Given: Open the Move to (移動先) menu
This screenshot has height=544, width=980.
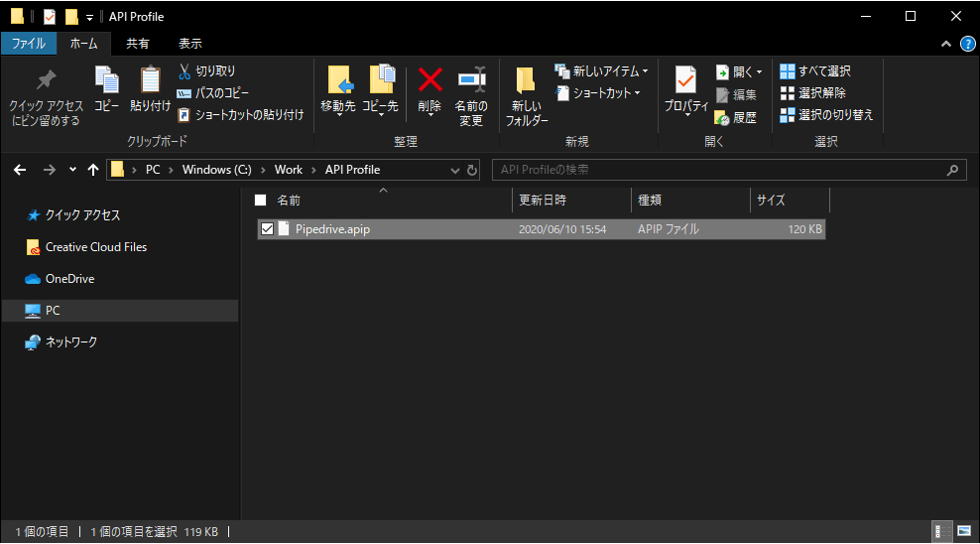Looking at the screenshot, I should tap(338, 90).
